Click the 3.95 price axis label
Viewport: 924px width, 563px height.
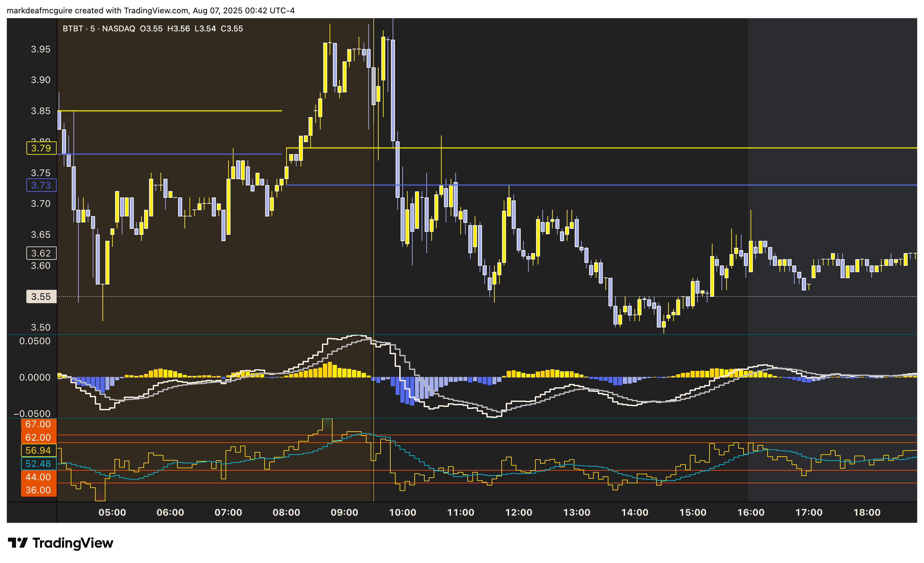[40, 49]
